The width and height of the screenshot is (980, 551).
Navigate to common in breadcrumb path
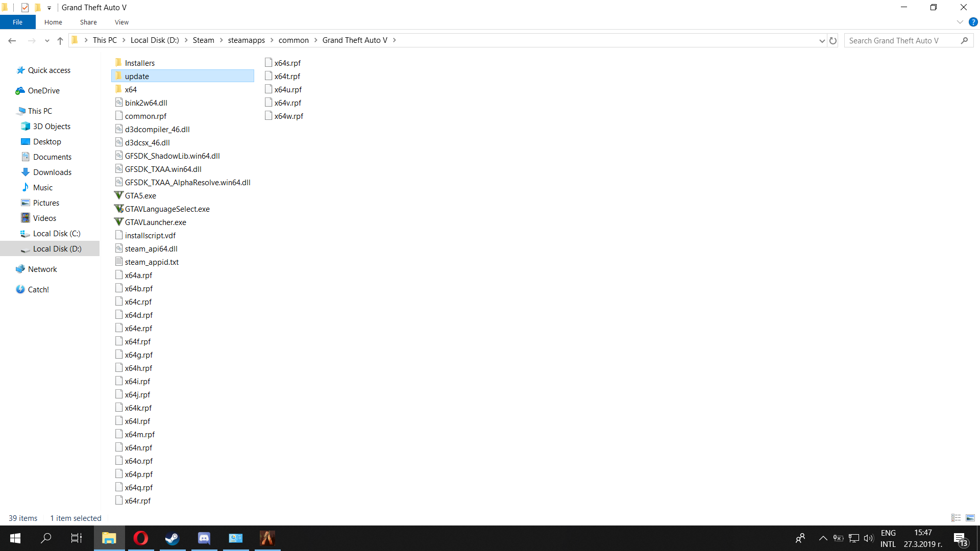coord(293,40)
